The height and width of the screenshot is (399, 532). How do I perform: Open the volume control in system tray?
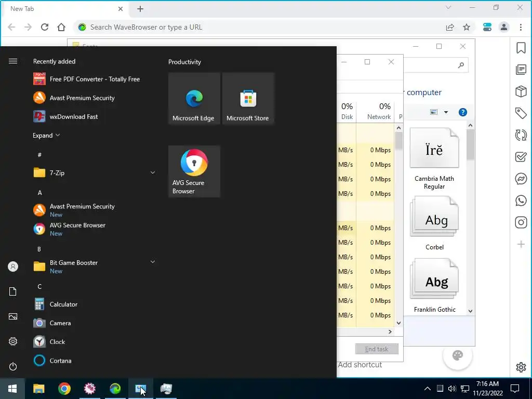point(451,389)
